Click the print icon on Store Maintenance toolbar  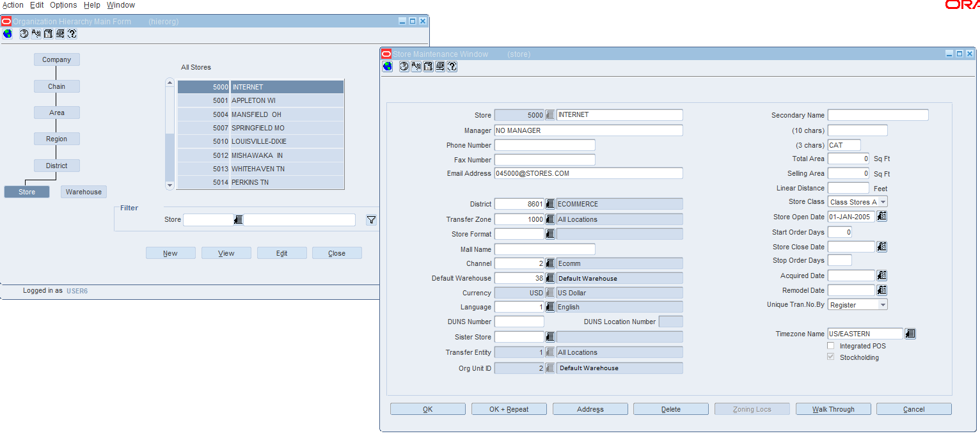439,66
